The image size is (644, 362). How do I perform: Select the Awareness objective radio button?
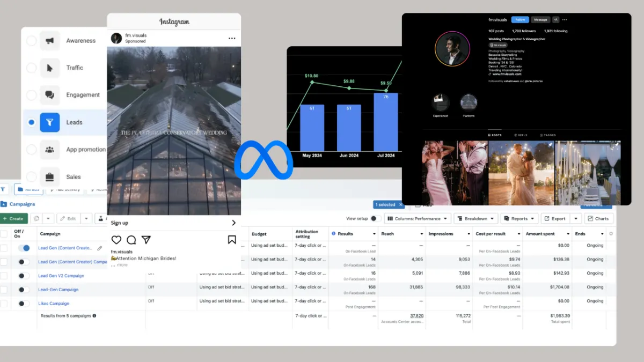32,41
